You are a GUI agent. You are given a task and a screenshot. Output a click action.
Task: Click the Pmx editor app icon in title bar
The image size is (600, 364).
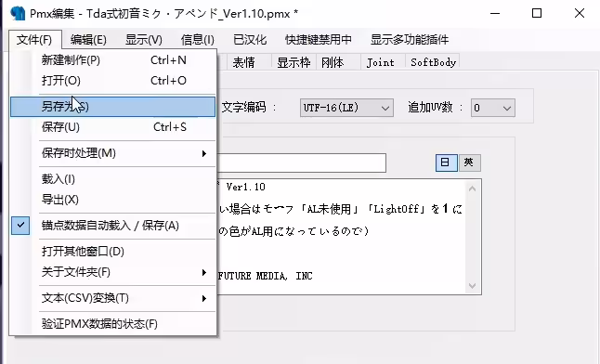pos(18,13)
